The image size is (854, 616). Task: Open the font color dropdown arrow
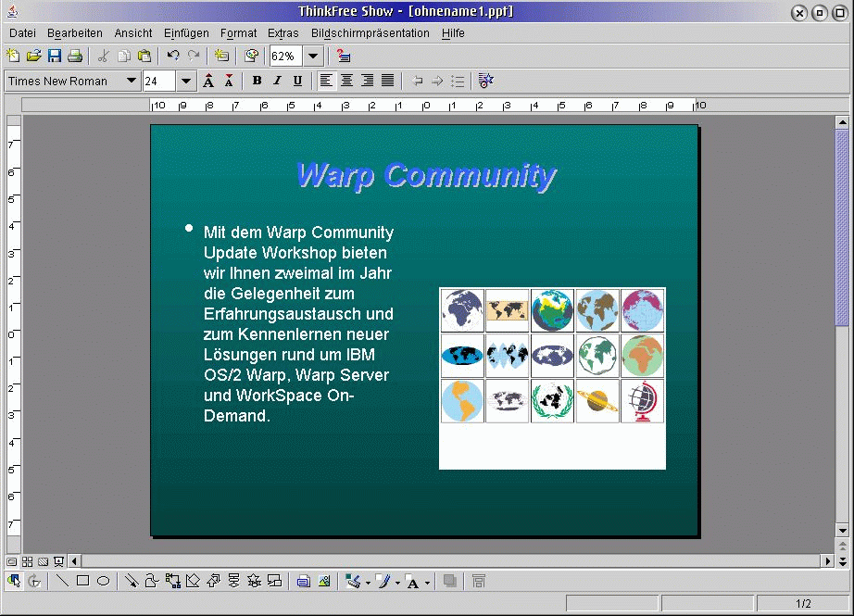click(x=427, y=583)
